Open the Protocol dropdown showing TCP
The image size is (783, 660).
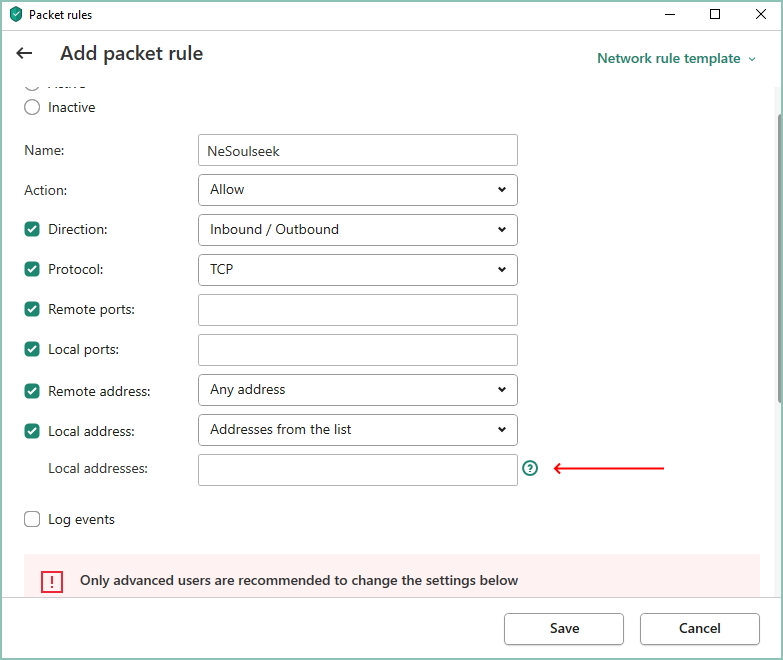tap(357, 270)
